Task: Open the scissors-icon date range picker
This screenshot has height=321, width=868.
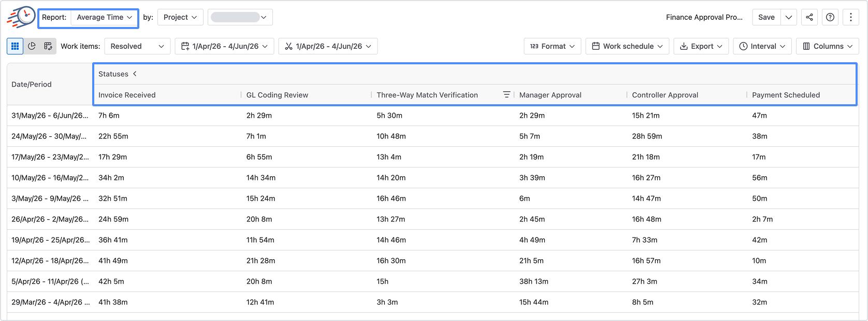Action: (328, 46)
